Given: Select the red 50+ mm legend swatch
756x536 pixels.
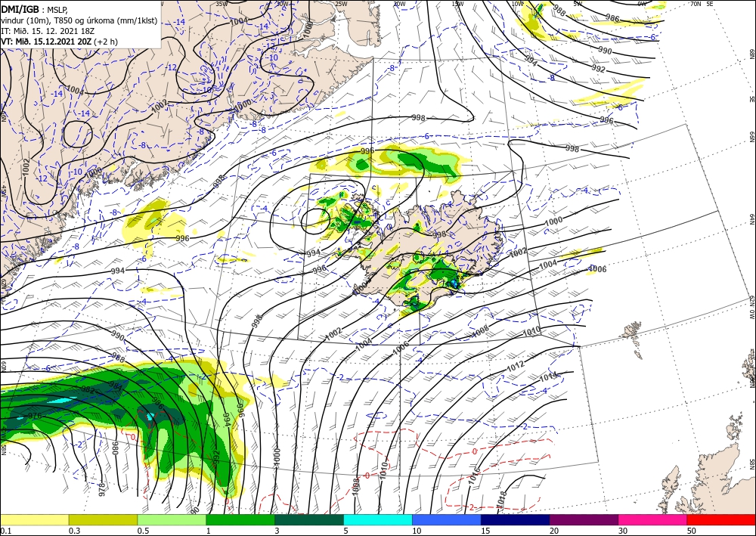Looking at the screenshot, I should tap(721, 519).
